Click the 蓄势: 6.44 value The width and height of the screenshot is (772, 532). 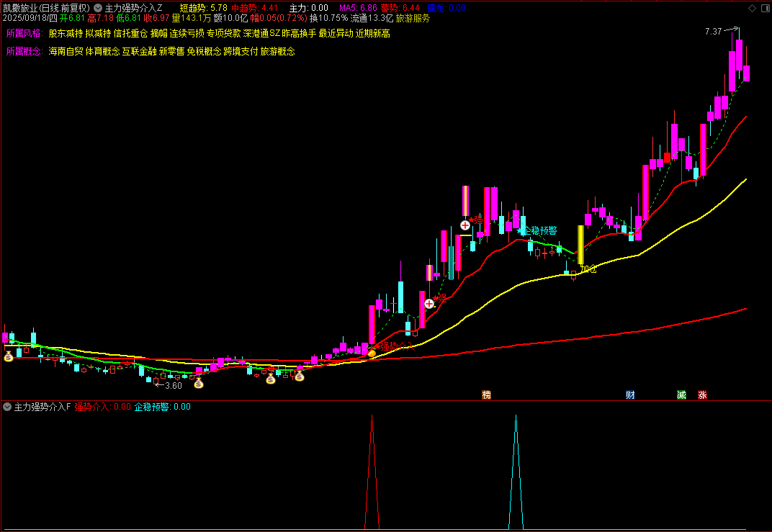(400, 8)
